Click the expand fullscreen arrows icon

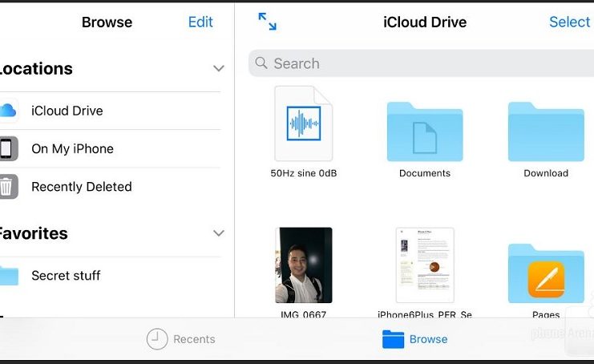coord(267,22)
